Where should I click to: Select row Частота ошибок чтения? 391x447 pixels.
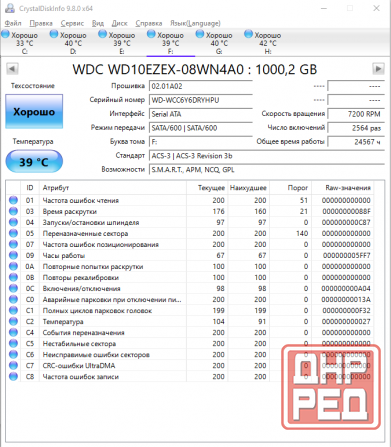coord(190,200)
